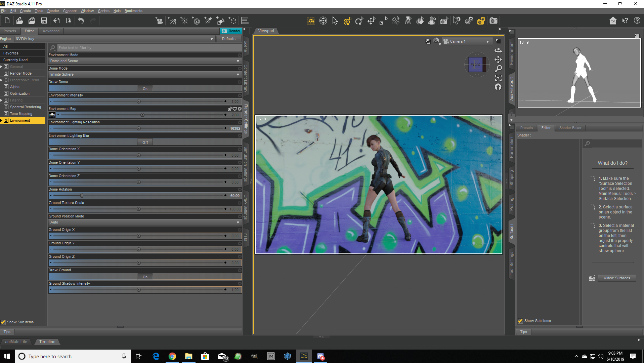The height and width of the screenshot is (363, 644).
Task: Click the render settings filter text field
Action: pyautogui.click(x=149, y=48)
